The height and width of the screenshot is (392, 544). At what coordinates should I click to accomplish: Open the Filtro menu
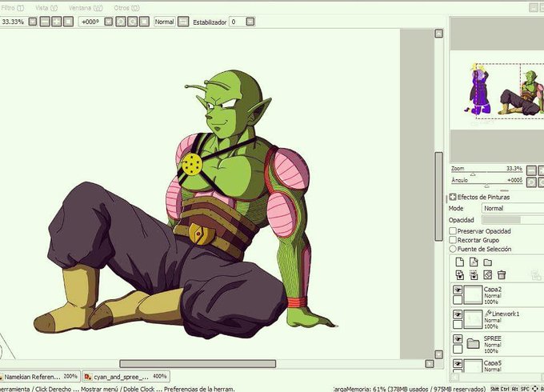[13, 8]
